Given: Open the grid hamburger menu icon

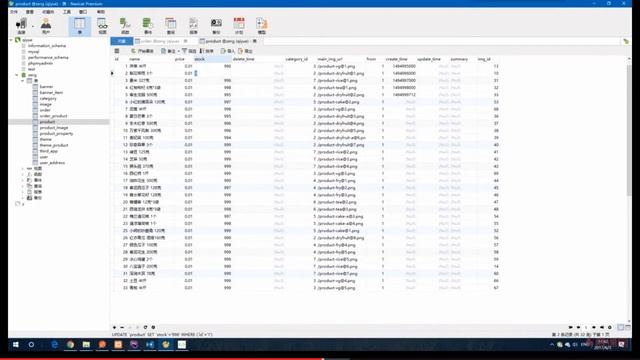Looking at the screenshot, I should [117, 51].
